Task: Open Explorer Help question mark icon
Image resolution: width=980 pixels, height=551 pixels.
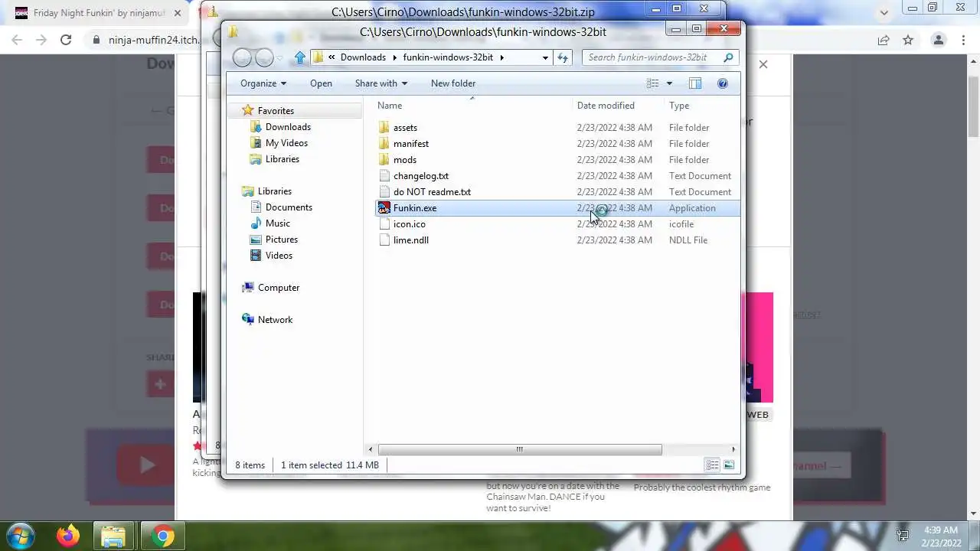Action: (x=722, y=83)
